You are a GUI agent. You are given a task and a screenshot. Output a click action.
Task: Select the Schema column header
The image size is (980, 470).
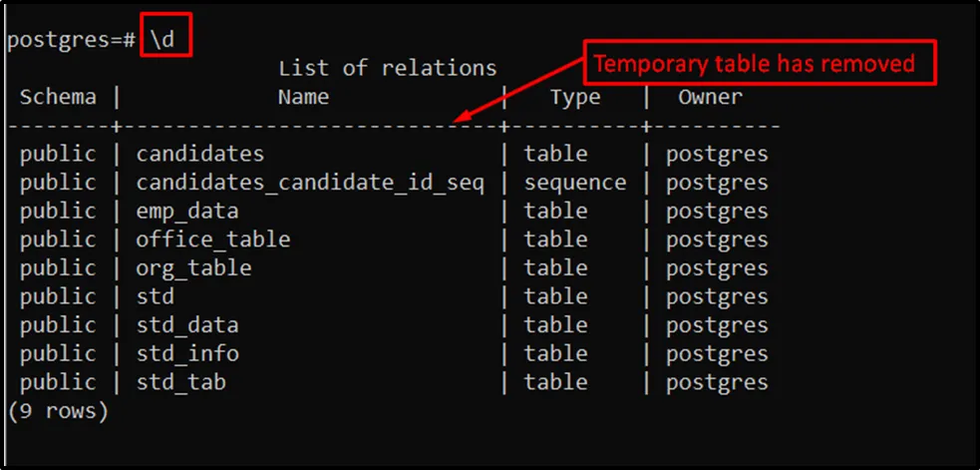pyautogui.click(x=58, y=97)
